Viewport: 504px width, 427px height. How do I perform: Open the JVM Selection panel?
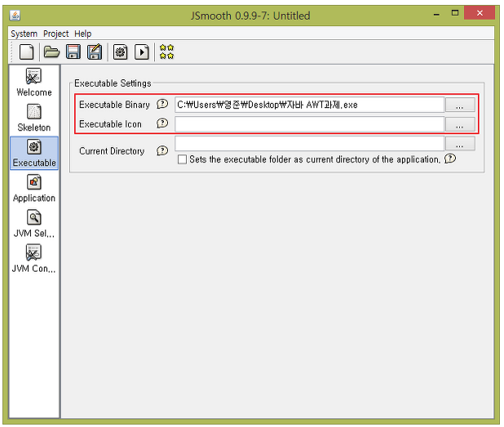[34, 224]
